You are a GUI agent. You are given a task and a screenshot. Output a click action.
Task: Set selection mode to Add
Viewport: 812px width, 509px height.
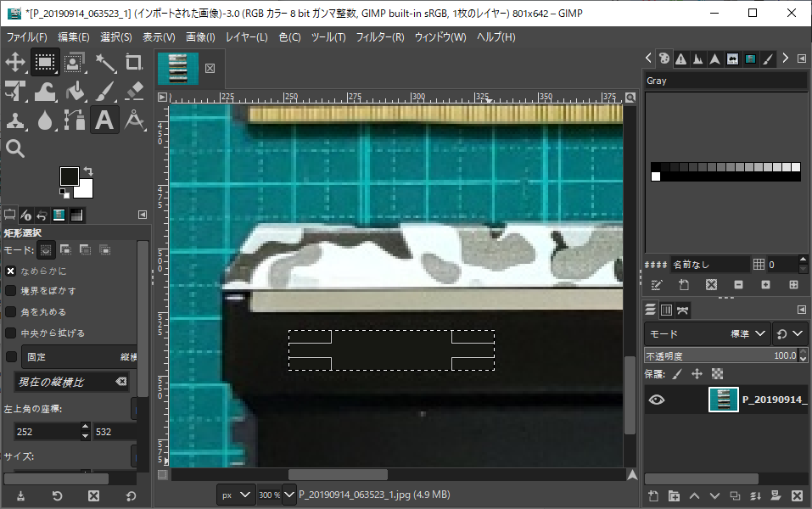point(66,250)
